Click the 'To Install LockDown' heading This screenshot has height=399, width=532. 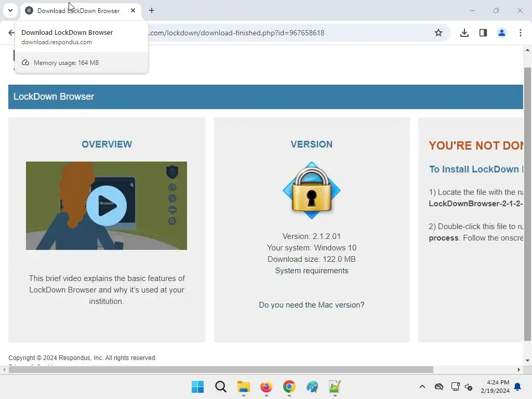point(476,169)
